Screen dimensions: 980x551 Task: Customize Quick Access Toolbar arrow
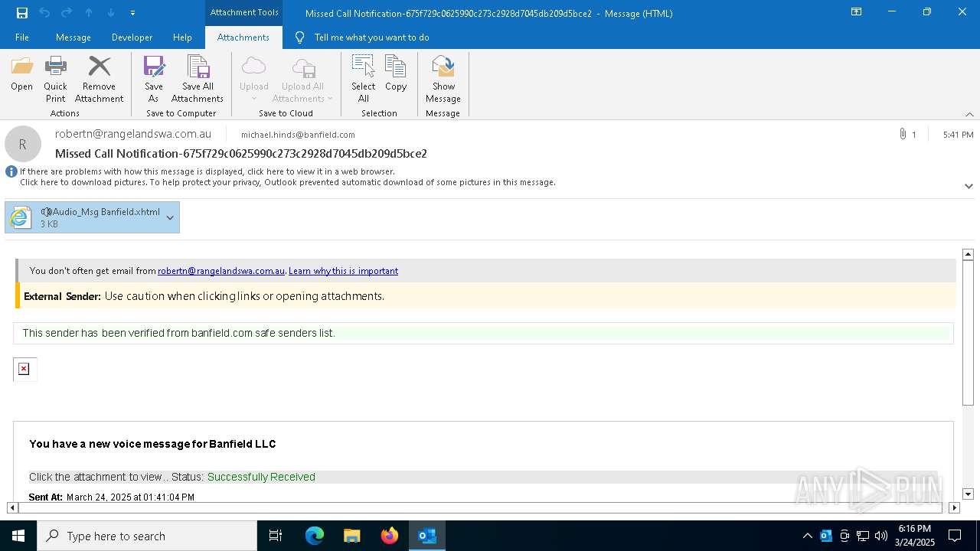[132, 13]
